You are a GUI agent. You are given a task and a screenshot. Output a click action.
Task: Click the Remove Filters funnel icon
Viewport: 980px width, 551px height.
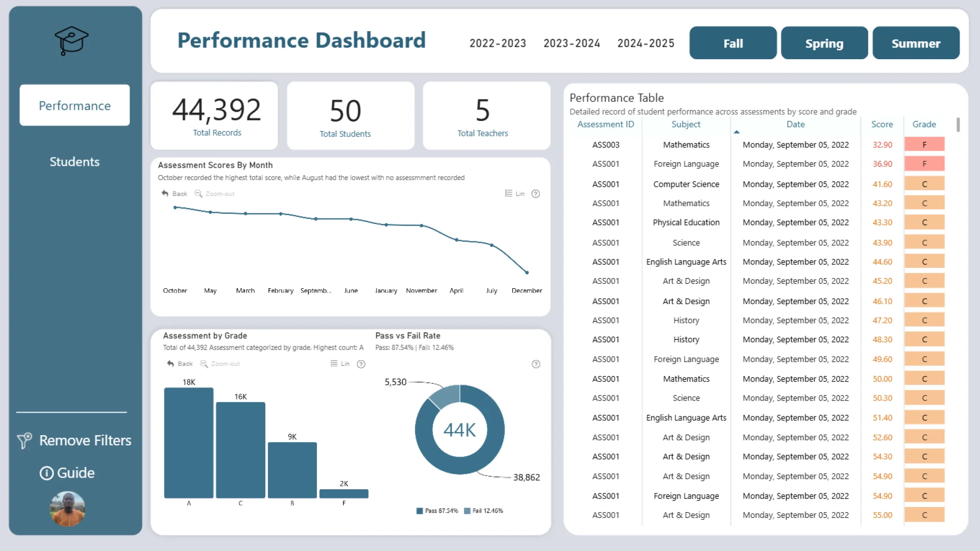tap(24, 440)
